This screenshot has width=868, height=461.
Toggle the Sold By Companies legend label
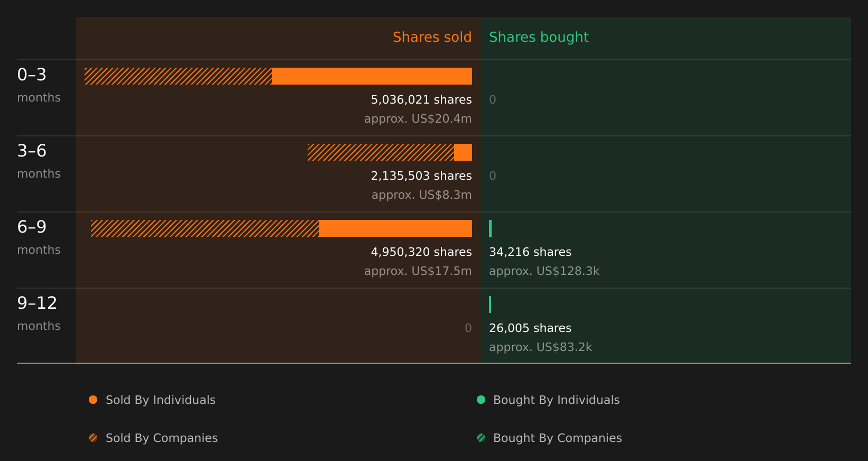click(162, 438)
